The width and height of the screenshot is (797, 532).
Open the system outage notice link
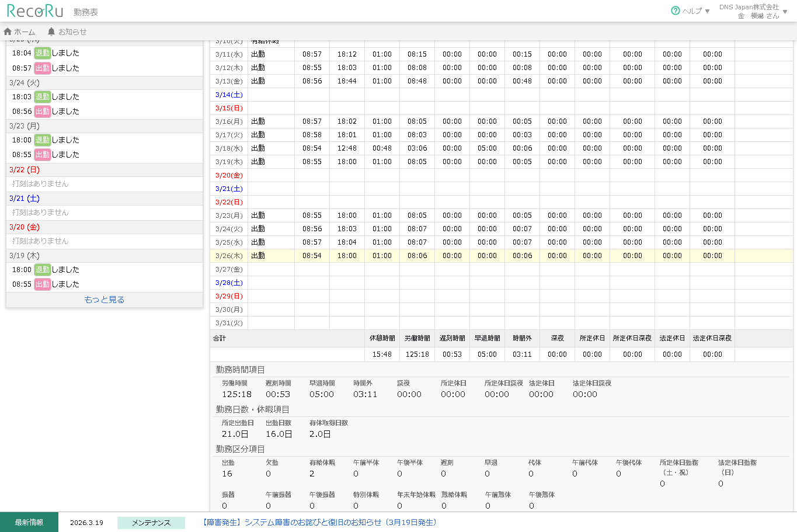[x=320, y=522]
